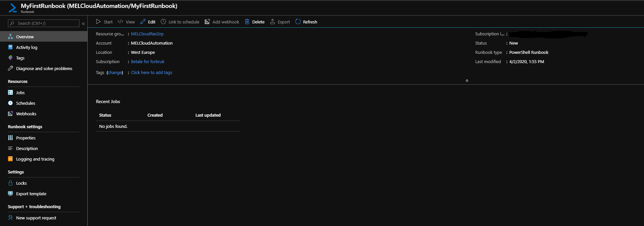644x226 pixels.
Task: Click the Logging and tracing icon
Action: [x=11, y=159]
